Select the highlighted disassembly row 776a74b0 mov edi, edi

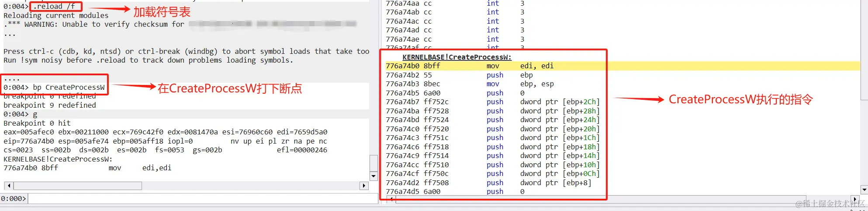click(622, 66)
